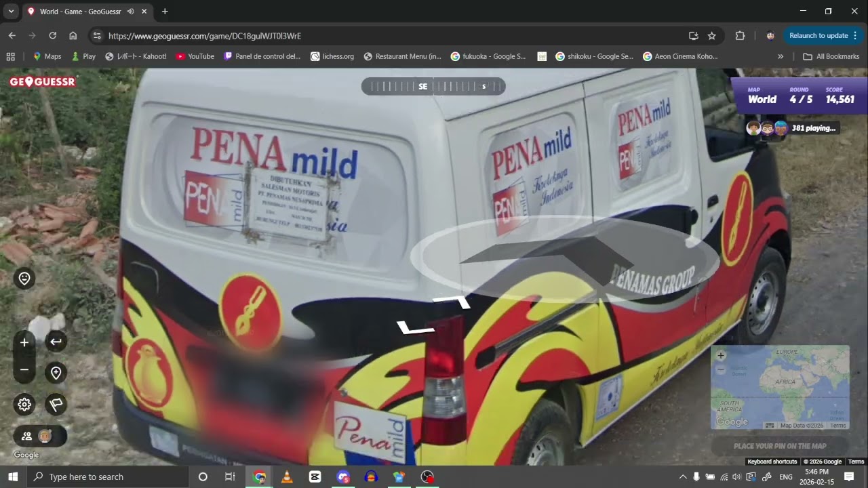Open Cortana from the taskbar
Screen dimensions: 868x488
pyautogui.click(x=202, y=476)
